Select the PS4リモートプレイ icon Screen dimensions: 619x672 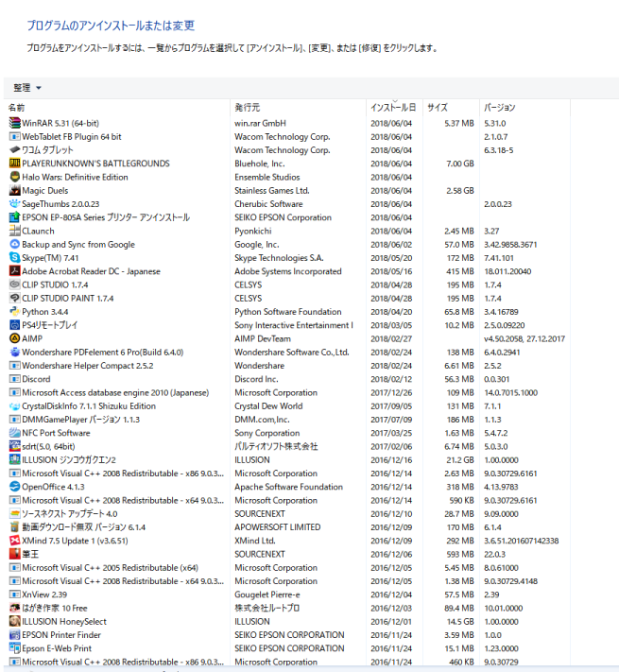15,325
